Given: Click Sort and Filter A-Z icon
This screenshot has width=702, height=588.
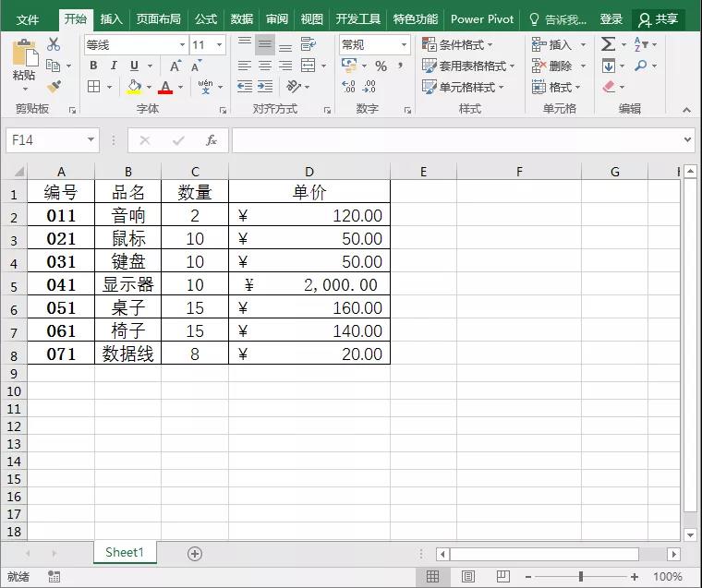Looking at the screenshot, I should click(x=641, y=44).
